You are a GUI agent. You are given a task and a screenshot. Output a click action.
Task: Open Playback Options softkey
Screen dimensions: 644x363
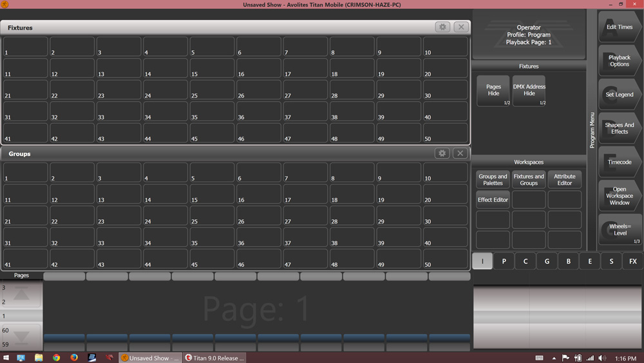620,61
